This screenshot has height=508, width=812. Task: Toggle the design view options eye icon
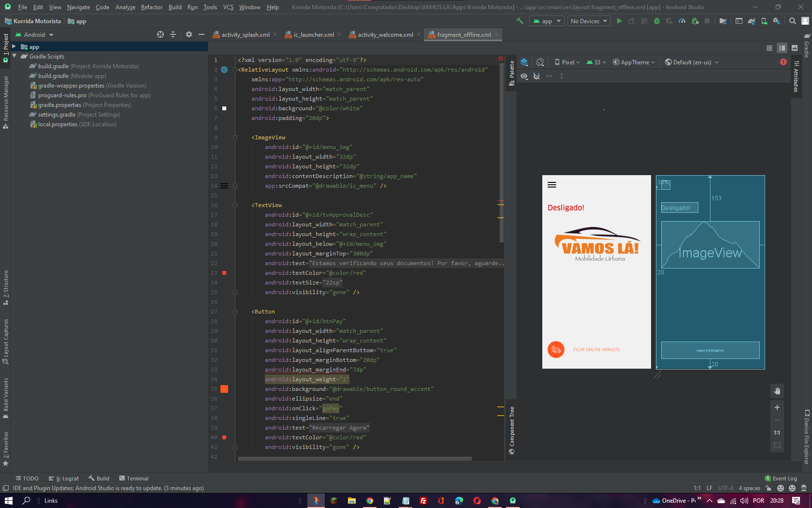[524, 76]
